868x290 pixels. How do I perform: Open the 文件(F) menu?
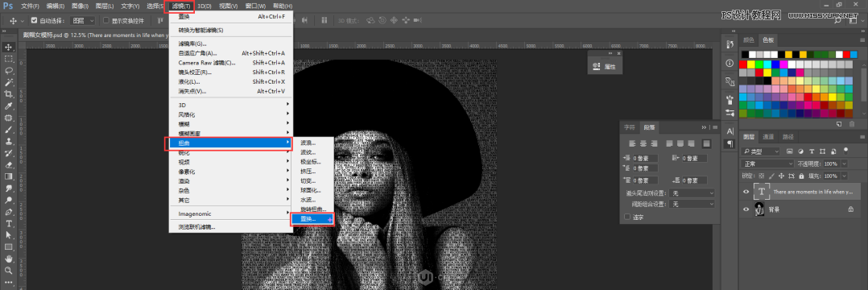[30, 6]
